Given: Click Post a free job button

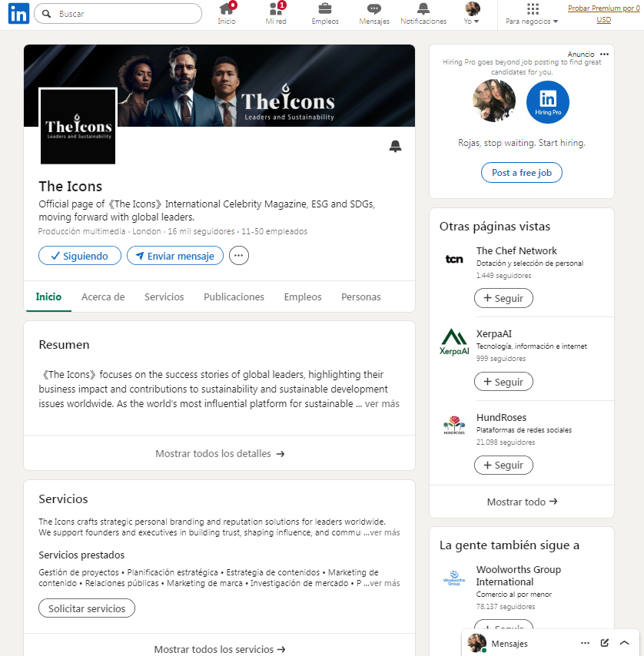Looking at the screenshot, I should point(521,172).
